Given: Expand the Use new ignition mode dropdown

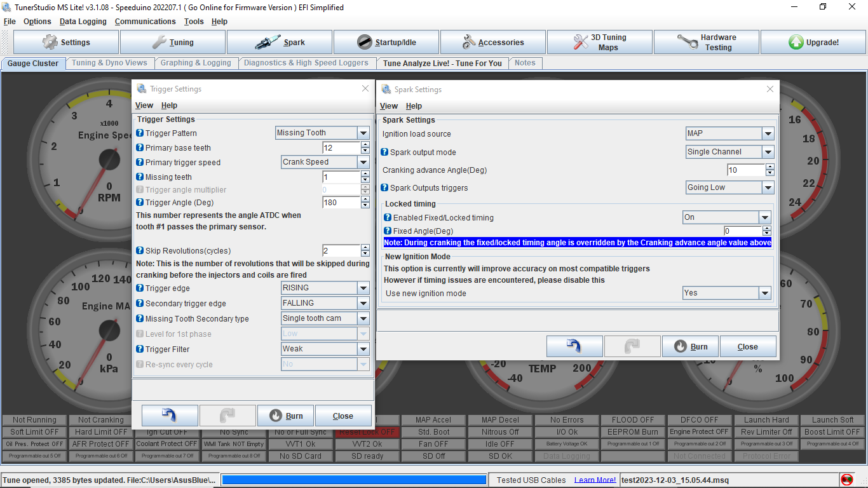Looking at the screenshot, I should pyautogui.click(x=765, y=294).
